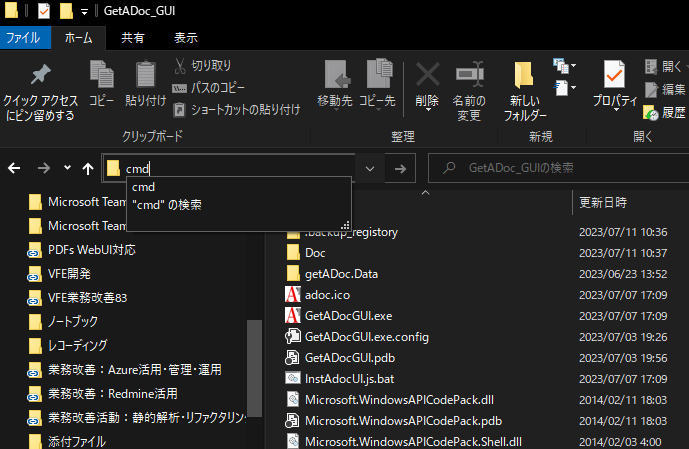The height and width of the screenshot is (449, 689).
Task: Click the Paste icon in ribbon
Action: coord(146,76)
